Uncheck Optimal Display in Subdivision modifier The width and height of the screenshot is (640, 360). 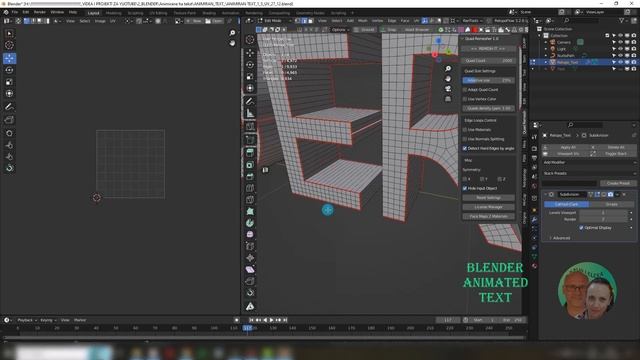pos(581,228)
